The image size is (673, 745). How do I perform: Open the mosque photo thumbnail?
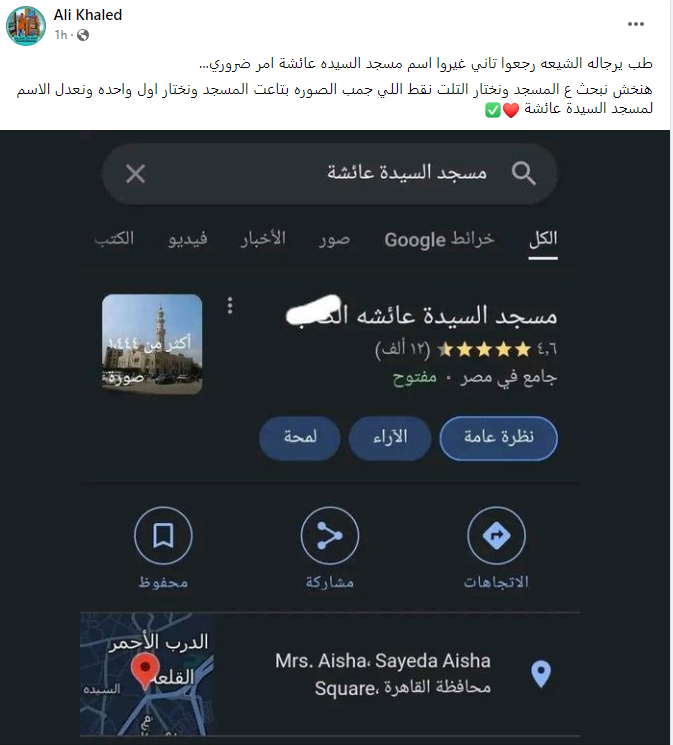click(152, 344)
